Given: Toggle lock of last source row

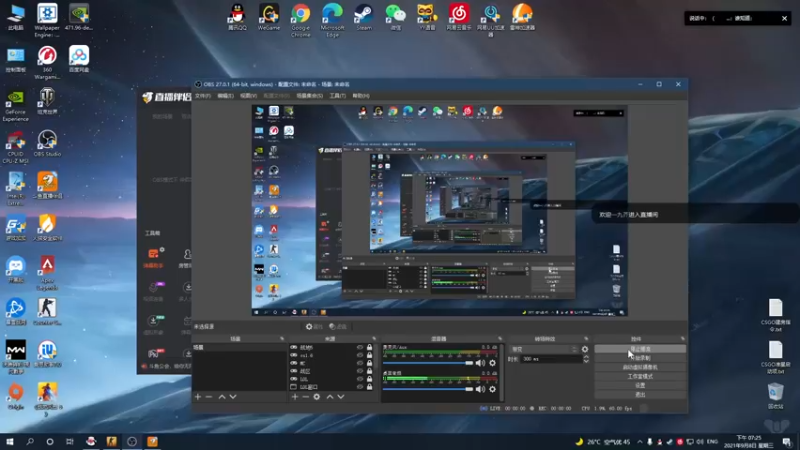Looking at the screenshot, I should pos(369,387).
